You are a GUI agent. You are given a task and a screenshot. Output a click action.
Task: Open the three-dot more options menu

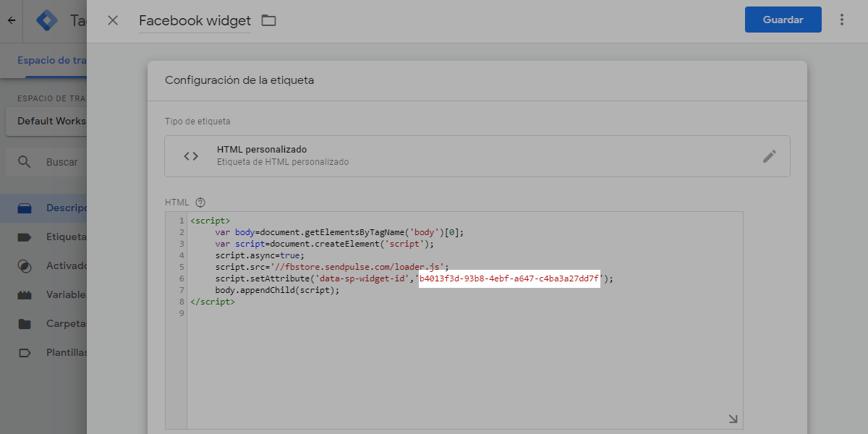[841, 20]
